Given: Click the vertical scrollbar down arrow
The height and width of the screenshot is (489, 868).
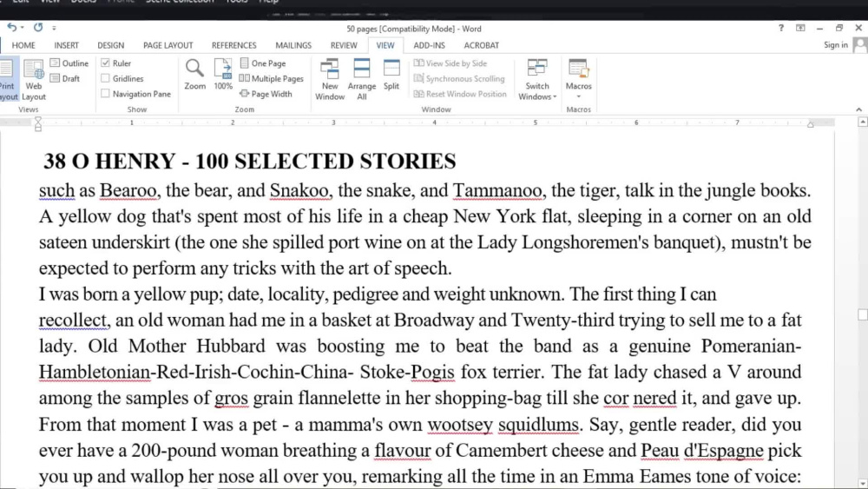Looking at the screenshot, I should 863,483.
